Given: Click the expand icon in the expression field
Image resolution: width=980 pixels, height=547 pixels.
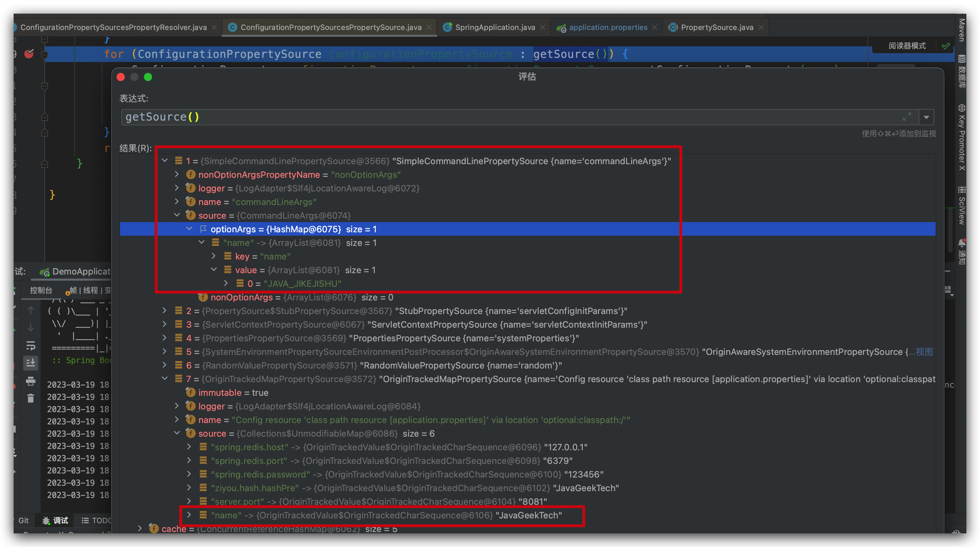Looking at the screenshot, I should tap(907, 117).
